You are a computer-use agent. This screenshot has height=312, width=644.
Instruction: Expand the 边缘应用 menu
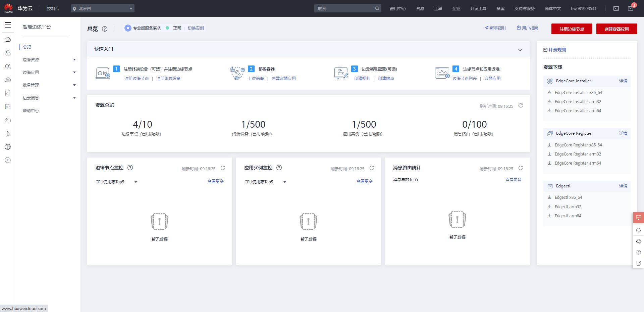pyautogui.click(x=49, y=73)
